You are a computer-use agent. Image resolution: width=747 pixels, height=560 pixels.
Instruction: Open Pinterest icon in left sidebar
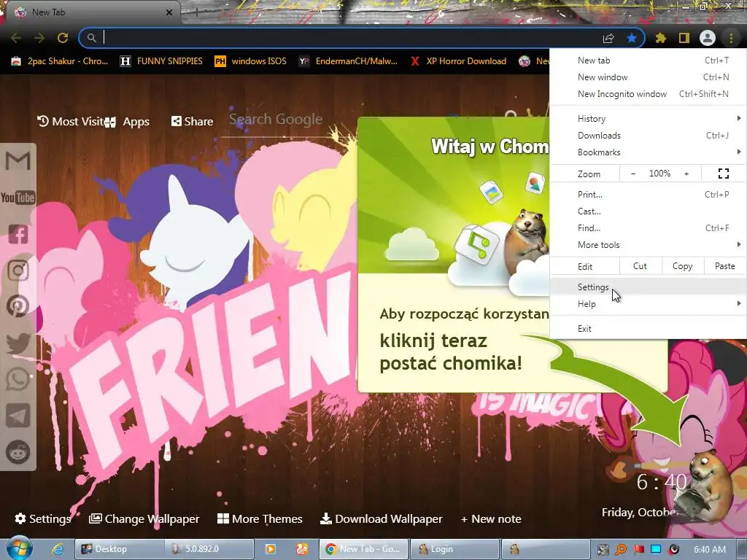18,306
